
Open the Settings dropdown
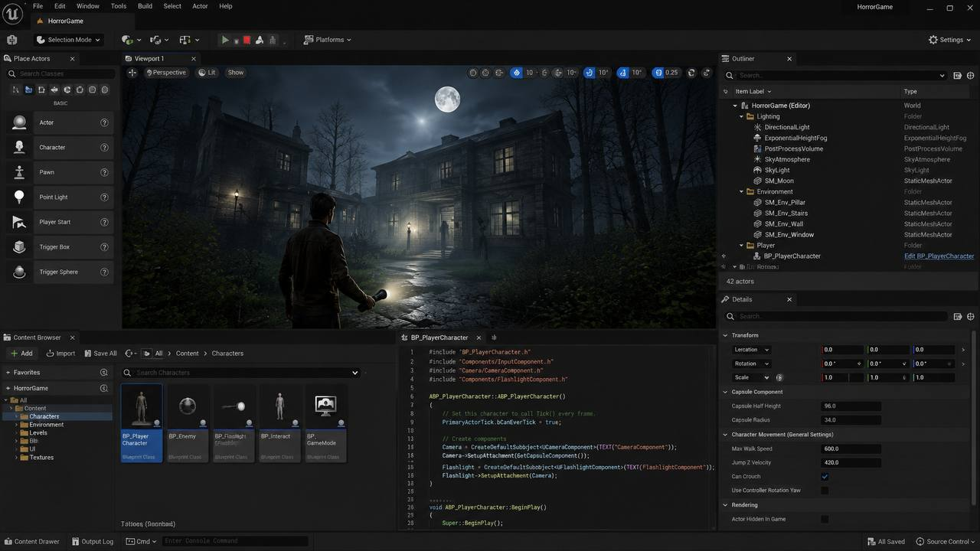[x=950, y=40]
